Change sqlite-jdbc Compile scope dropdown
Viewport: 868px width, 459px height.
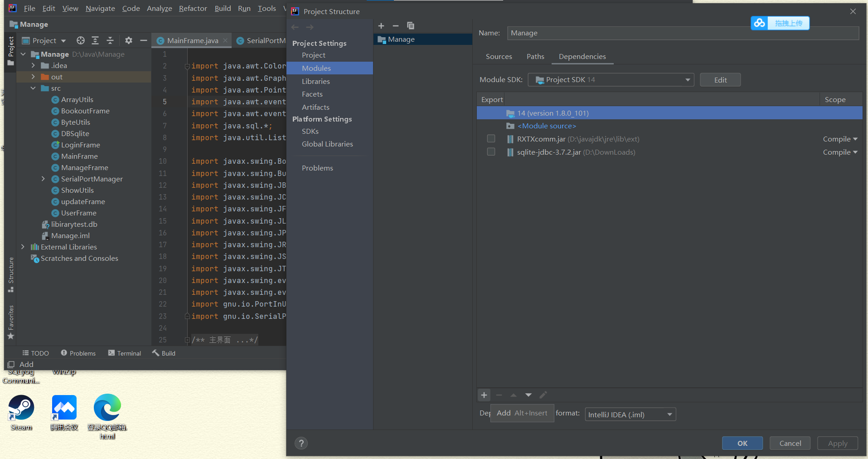pos(840,152)
